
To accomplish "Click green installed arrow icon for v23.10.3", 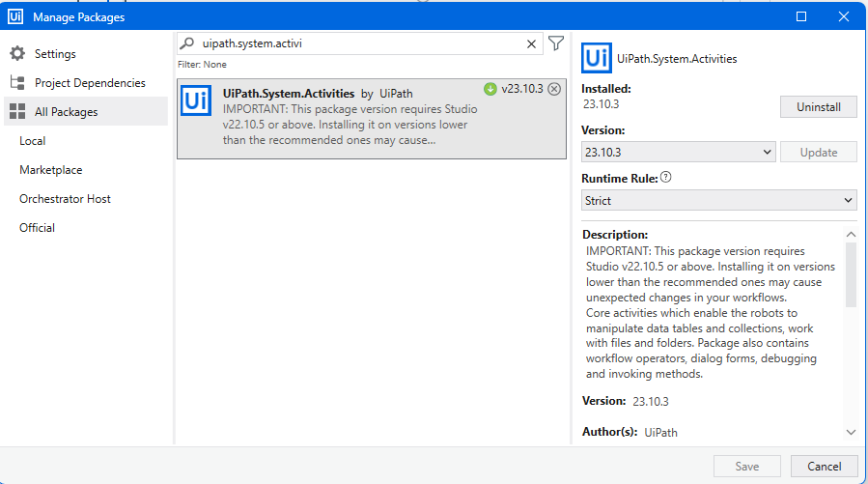I will [490, 89].
